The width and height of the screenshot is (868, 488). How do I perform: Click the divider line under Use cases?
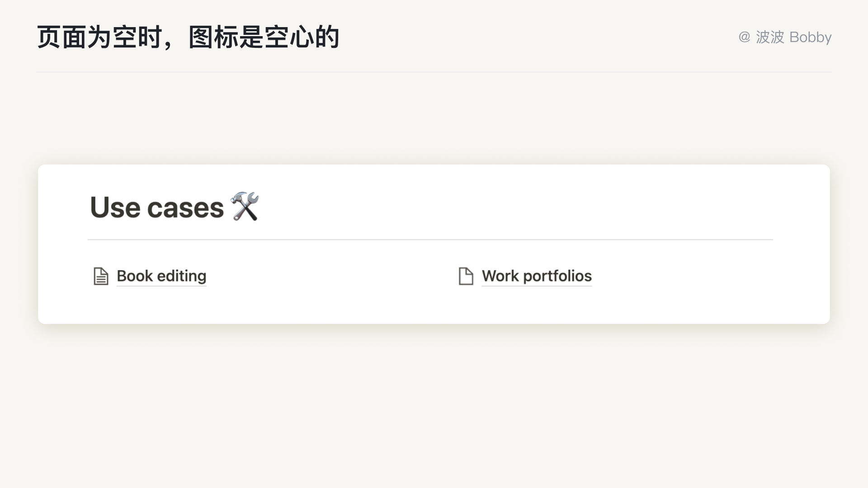[429, 239]
